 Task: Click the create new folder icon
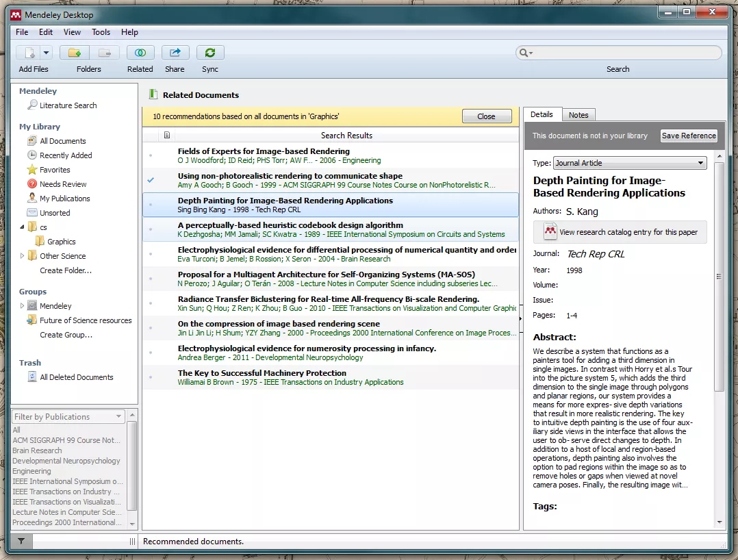[75, 53]
